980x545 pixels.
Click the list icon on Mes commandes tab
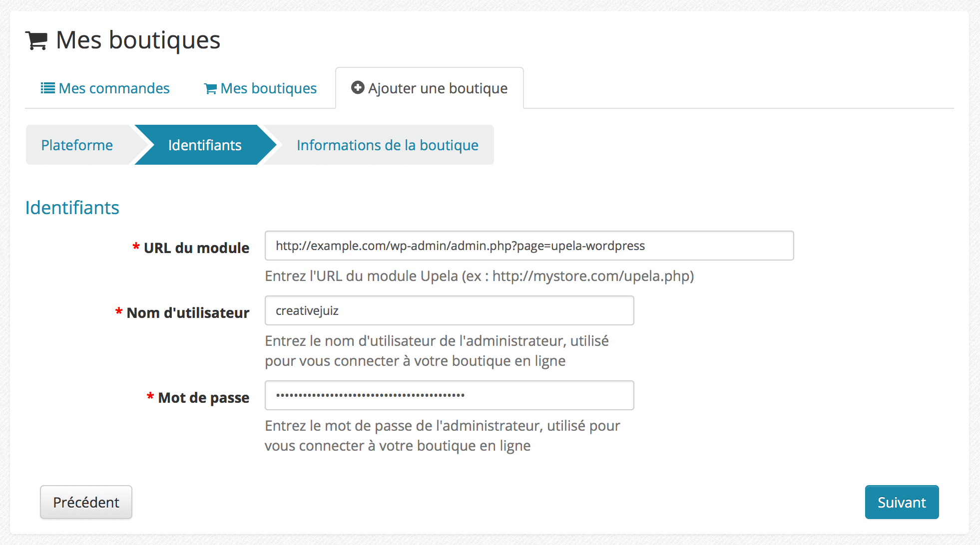tap(48, 88)
